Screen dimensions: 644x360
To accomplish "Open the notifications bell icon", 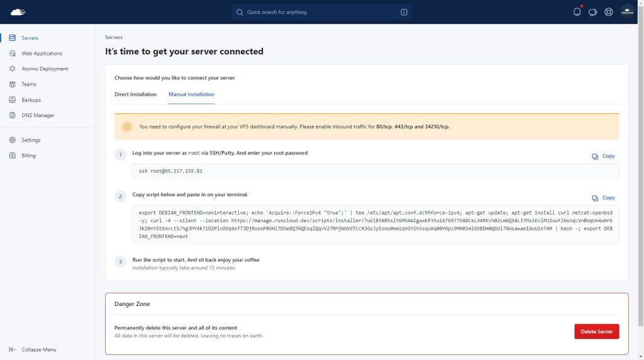I will click(x=577, y=12).
